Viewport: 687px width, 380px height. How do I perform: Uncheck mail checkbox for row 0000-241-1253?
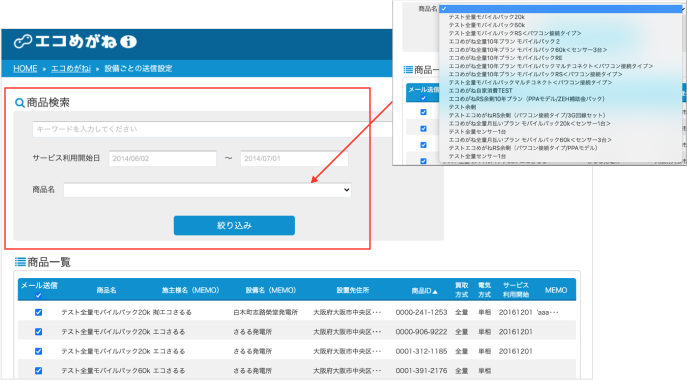(x=39, y=313)
